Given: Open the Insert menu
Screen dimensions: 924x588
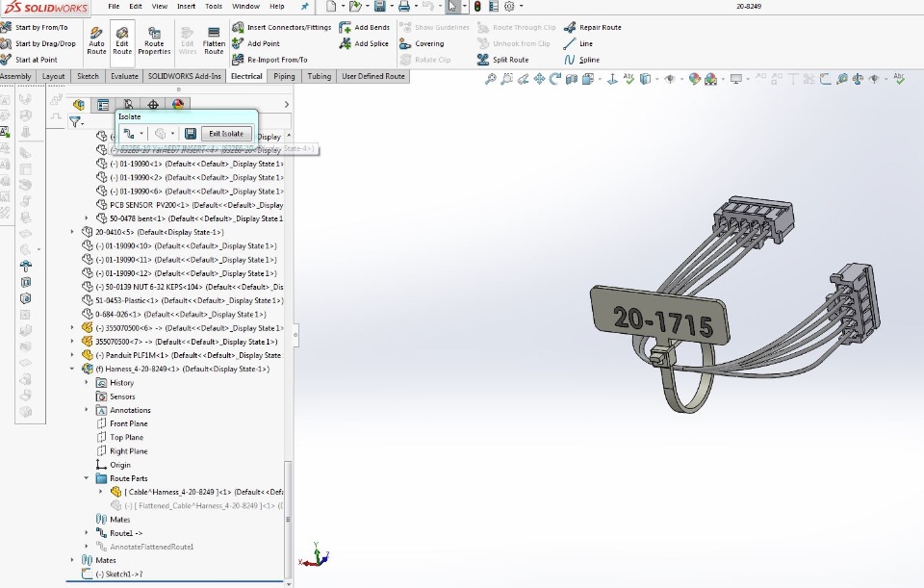Looking at the screenshot, I should (x=186, y=6).
